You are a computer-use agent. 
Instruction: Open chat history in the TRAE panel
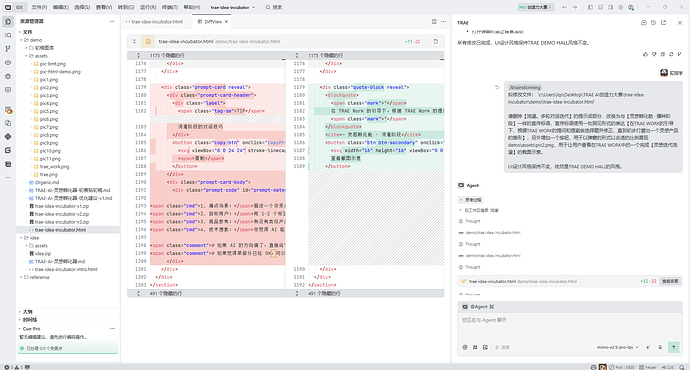(653, 22)
